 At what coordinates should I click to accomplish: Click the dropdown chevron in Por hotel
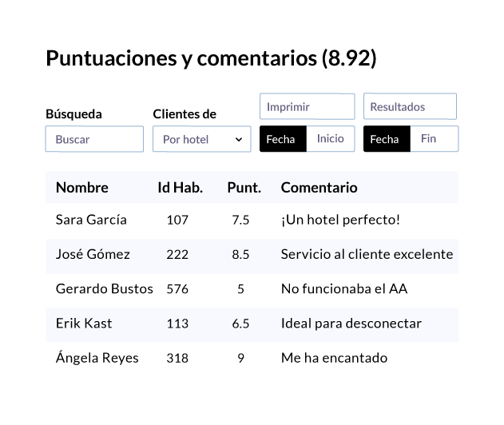239,140
